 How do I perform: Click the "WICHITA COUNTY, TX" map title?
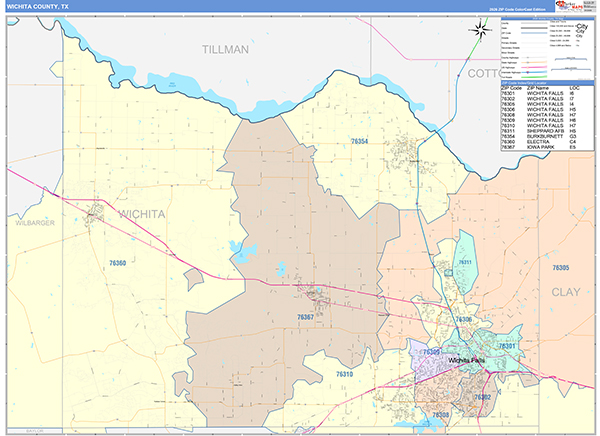tap(36, 7)
